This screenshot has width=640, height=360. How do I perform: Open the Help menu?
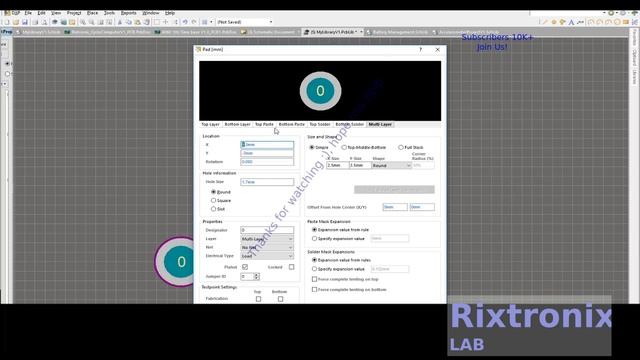point(170,13)
